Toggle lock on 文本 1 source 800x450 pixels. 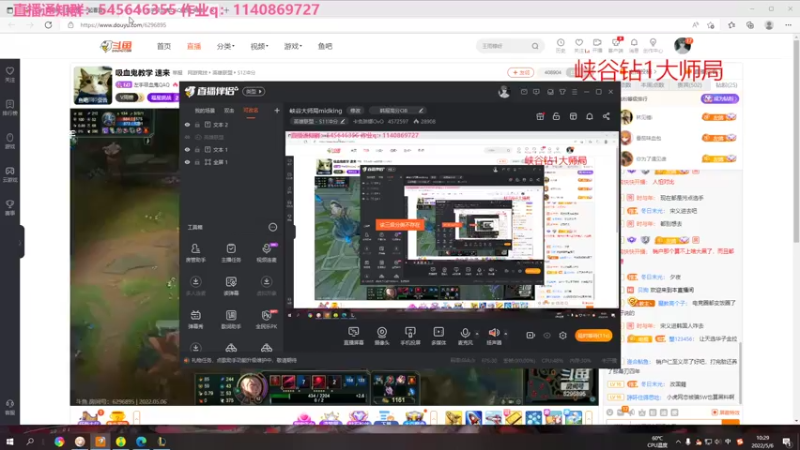click(197, 149)
